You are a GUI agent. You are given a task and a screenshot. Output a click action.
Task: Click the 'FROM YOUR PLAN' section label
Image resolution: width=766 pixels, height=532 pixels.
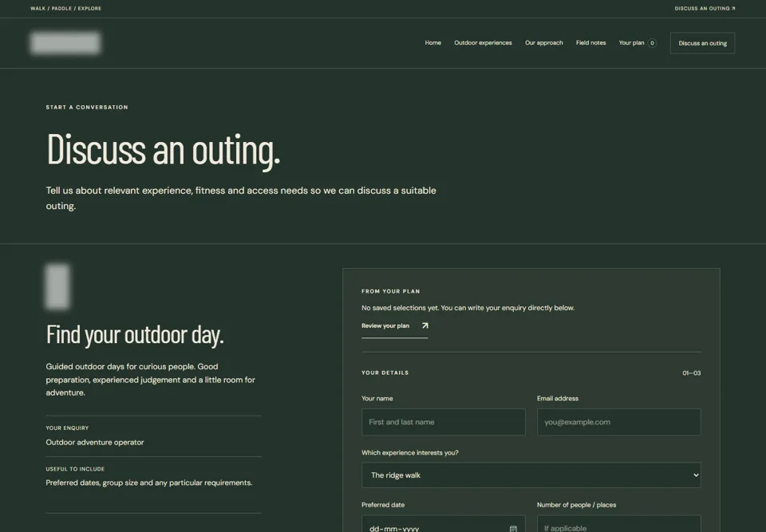(391, 291)
